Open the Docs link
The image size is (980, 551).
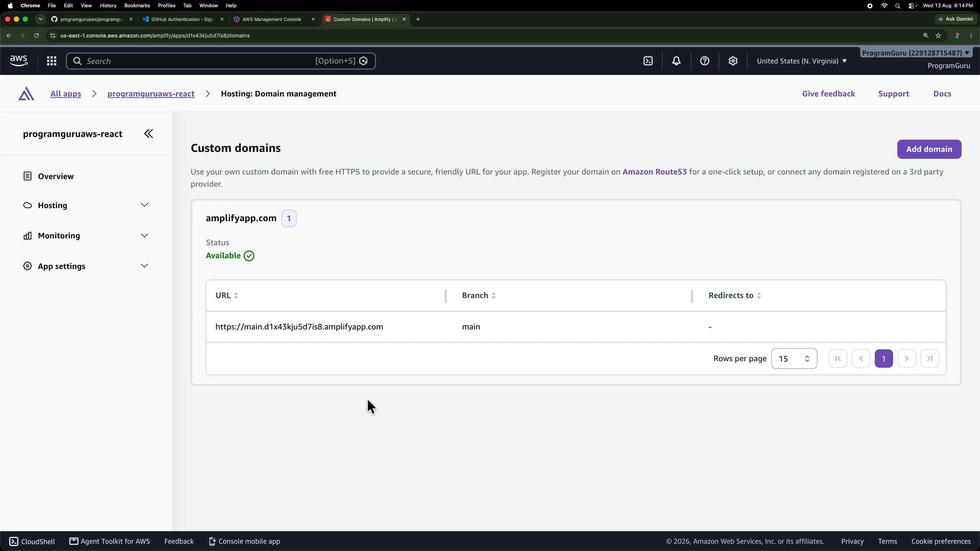click(x=942, y=94)
